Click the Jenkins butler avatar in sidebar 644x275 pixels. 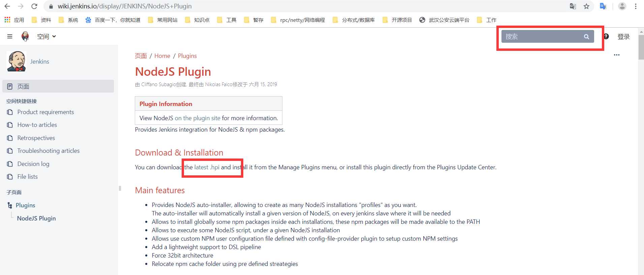pos(16,61)
